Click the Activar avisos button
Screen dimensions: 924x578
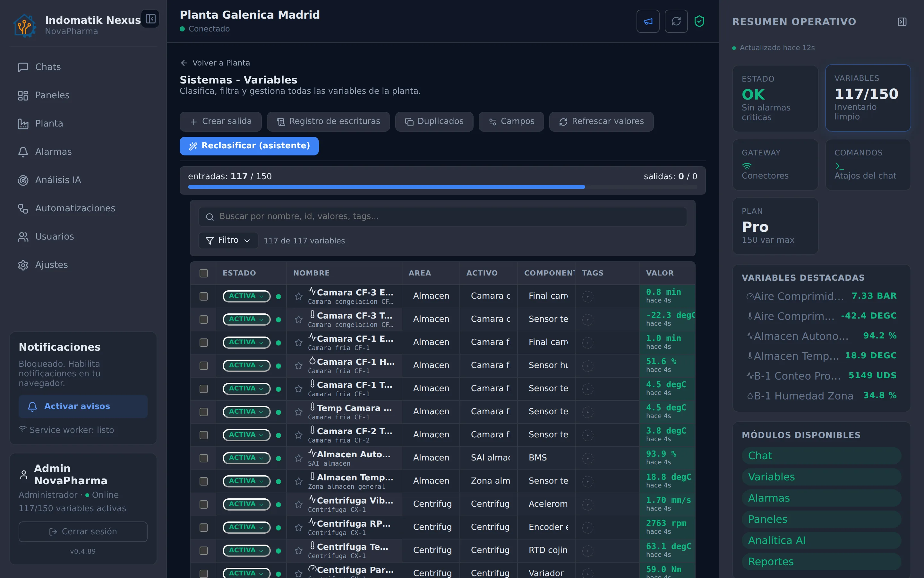point(83,406)
